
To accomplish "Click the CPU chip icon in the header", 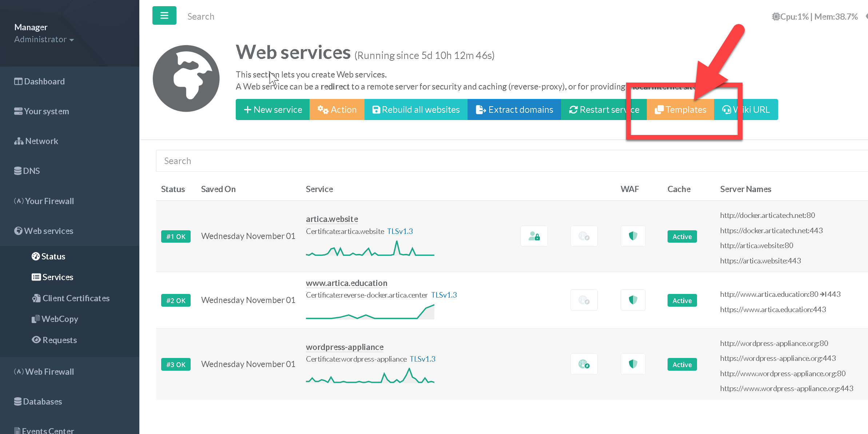I will pos(776,17).
